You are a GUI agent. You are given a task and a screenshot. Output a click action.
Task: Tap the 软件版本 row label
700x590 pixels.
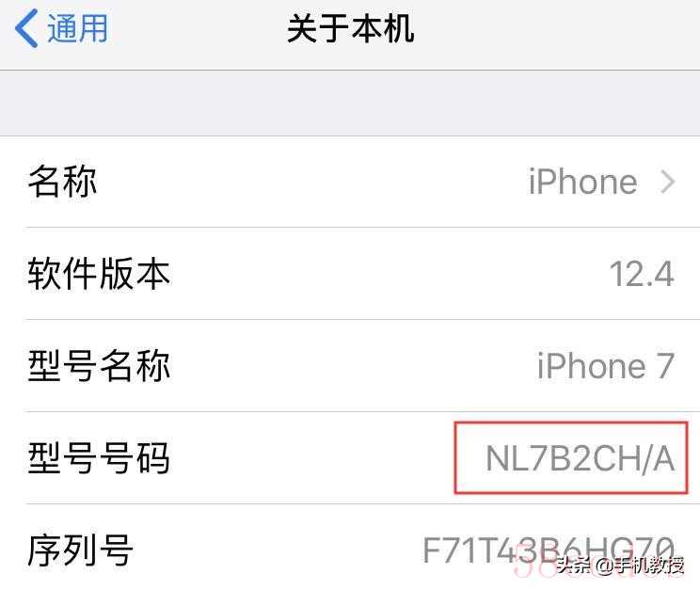click(x=99, y=274)
